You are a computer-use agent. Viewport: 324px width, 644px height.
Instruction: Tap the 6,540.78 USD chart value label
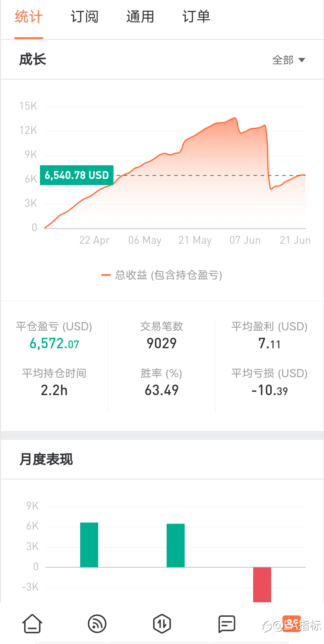[77, 175]
